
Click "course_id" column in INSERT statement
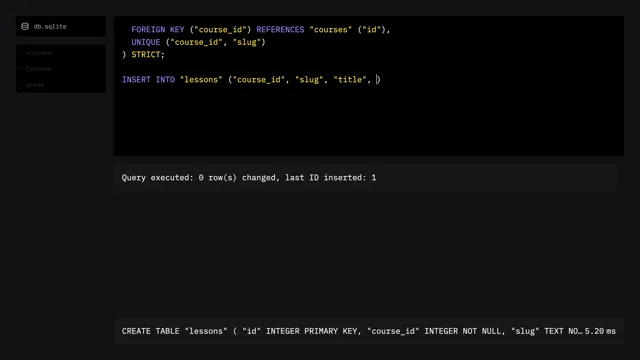pyautogui.click(x=259, y=80)
